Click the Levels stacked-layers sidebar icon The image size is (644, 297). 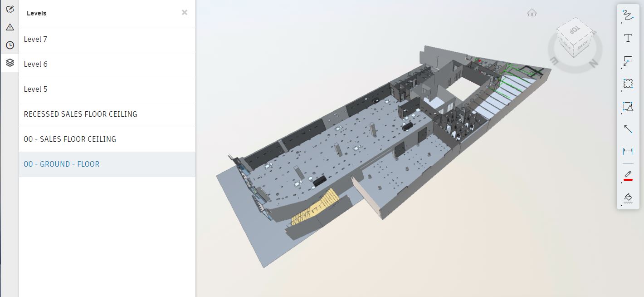pyautogui.click(x=10, y=63)
